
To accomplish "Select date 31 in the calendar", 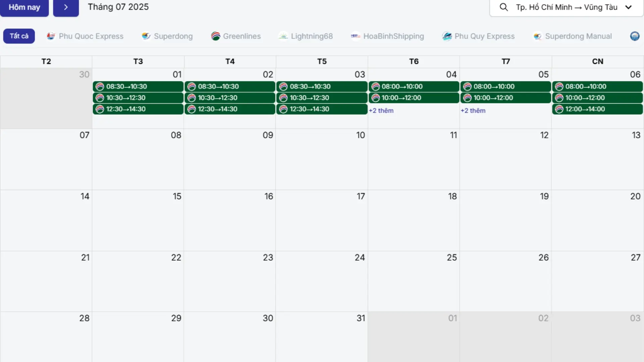I will [361, 318].
